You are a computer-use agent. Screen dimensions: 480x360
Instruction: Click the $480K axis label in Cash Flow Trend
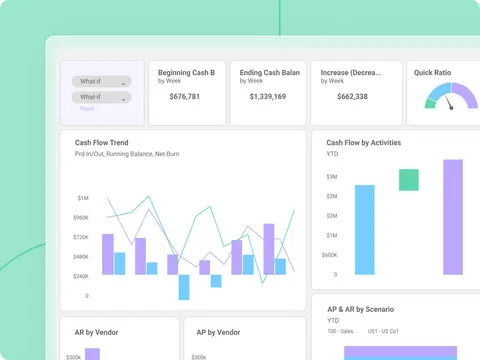[81, 257]
